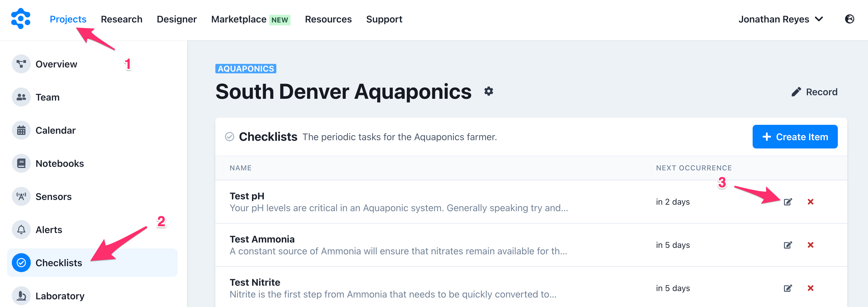The image size is (868, 307).
Task: Open the Marketplace navigation tab
Action: click(x=238, y=19)
